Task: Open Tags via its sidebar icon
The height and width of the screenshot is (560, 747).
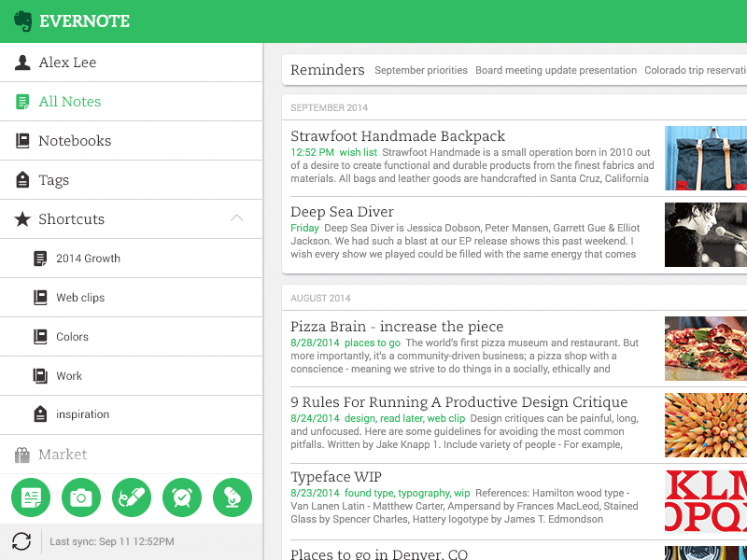Action: click(x=21, y=179)
